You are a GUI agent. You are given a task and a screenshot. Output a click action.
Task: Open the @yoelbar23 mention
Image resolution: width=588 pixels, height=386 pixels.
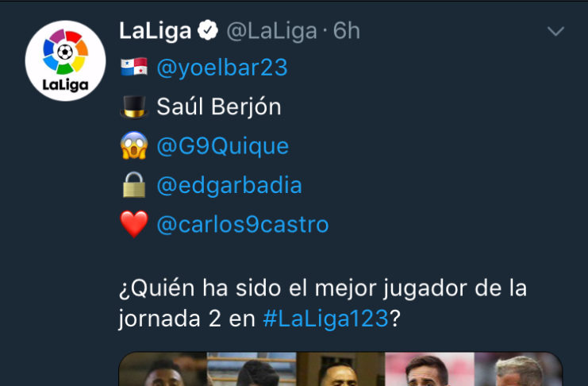coord(222,68)
